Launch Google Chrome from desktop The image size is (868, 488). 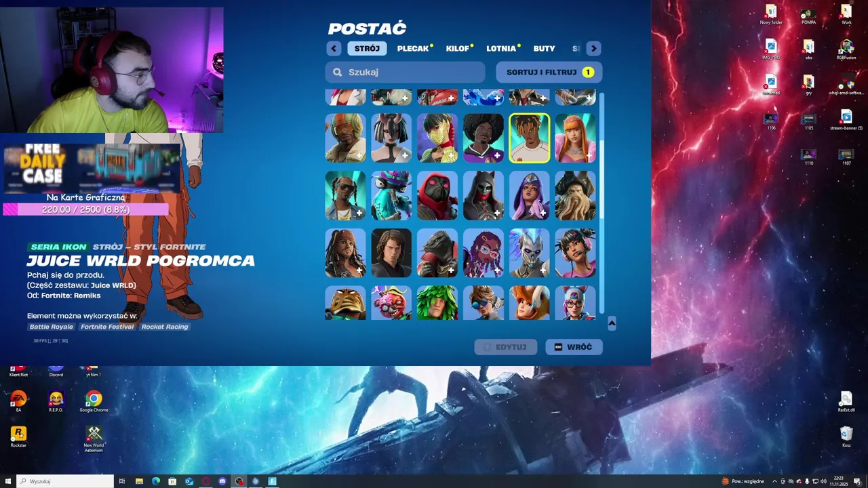pyautogui.click(x=94, y=401)
